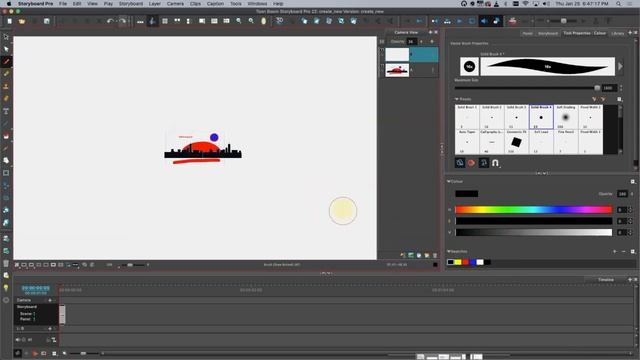Add a swatch with the plus button
Viewport: 640px width, 360px height.
tap(615, 251)
